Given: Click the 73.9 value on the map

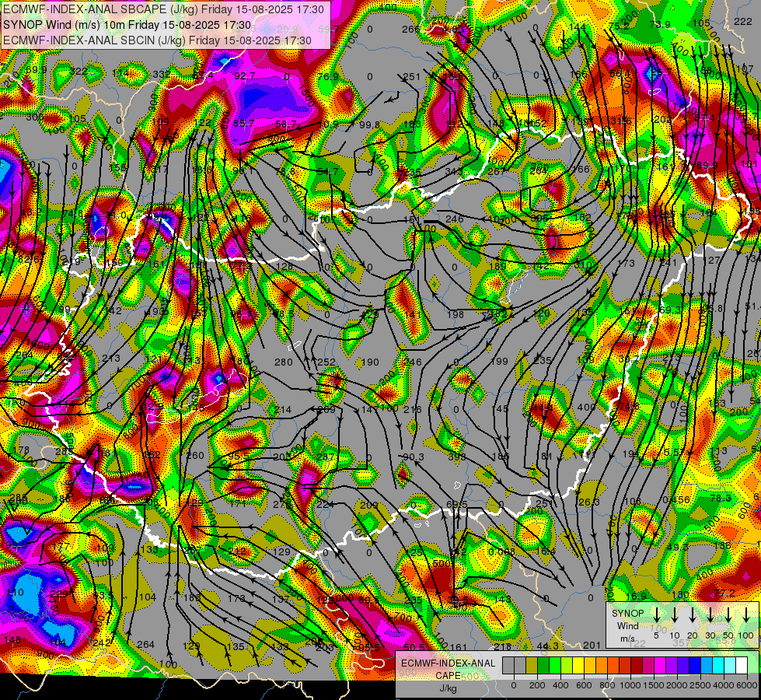Looking at the screenshot, I should 660,25.
